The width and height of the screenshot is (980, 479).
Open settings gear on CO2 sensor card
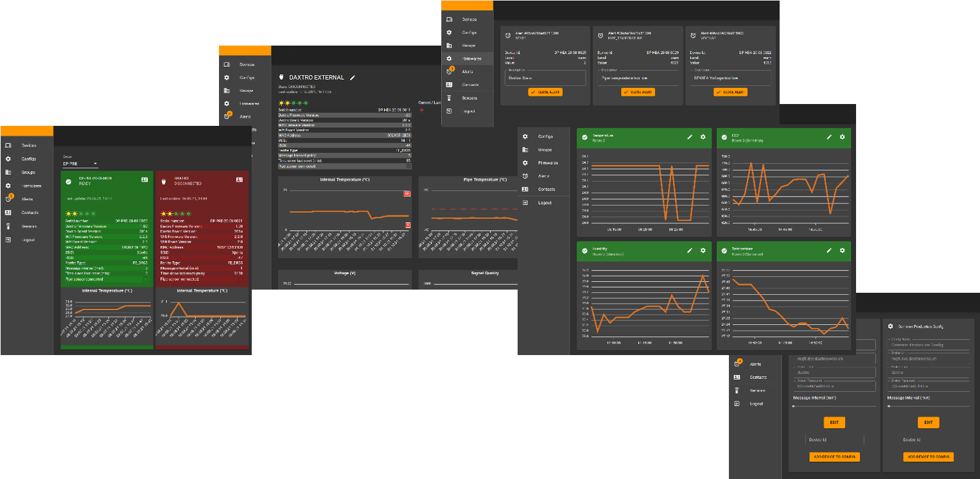842,137
